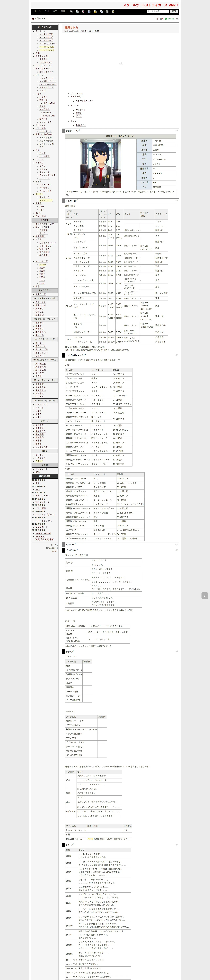Click the LUCI-DA row name cell
Image resolution: width=210 pixels, height=980 pixels.
(x=85, y=337)
